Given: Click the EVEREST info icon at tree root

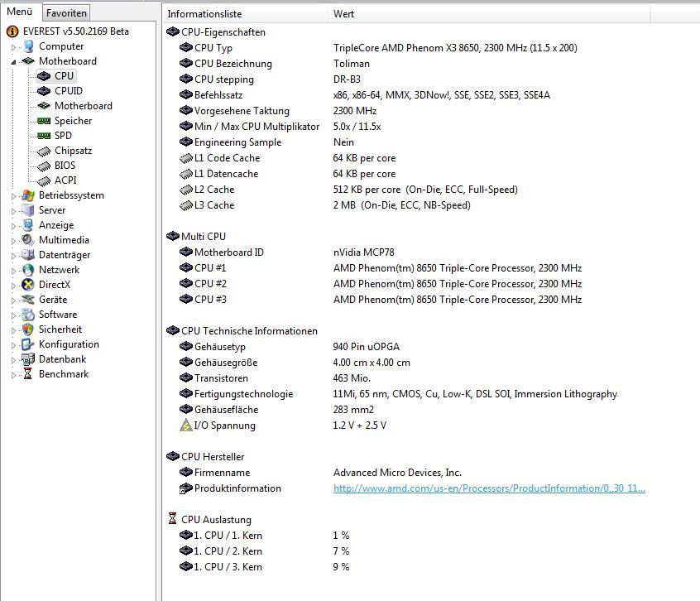Looking at the screenshot, I should click(x=12, y=31).
